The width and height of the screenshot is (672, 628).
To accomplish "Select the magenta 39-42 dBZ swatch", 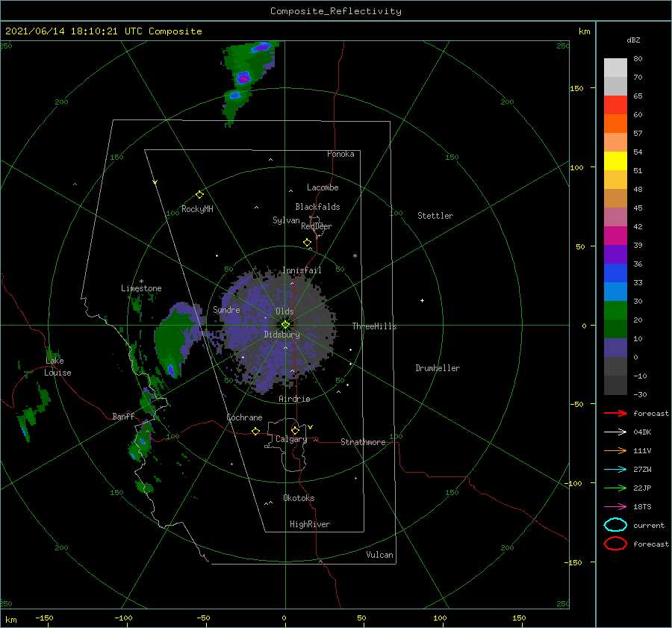I will tap(615, 236).
